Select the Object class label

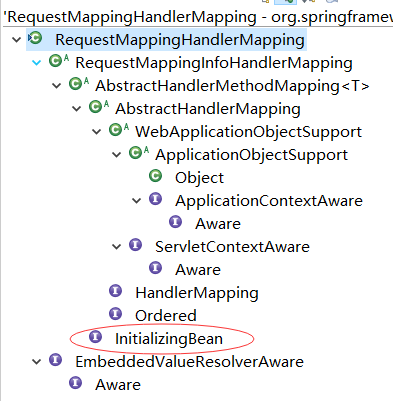(199, 178)
